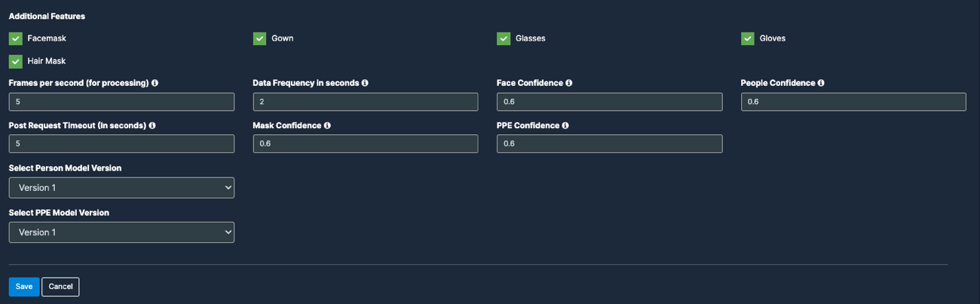The image size is (980, 304).
Task: Focus the Frames per second input field
Action: 121,101
